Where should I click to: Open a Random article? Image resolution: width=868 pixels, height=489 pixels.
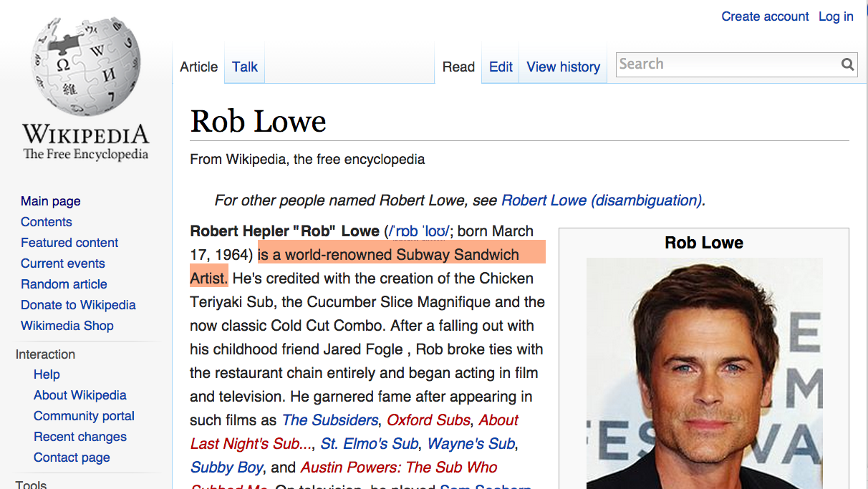point(64,284)
